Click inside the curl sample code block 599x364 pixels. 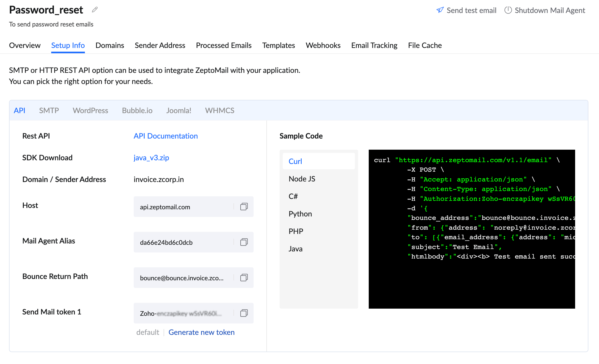pos(471,281)
